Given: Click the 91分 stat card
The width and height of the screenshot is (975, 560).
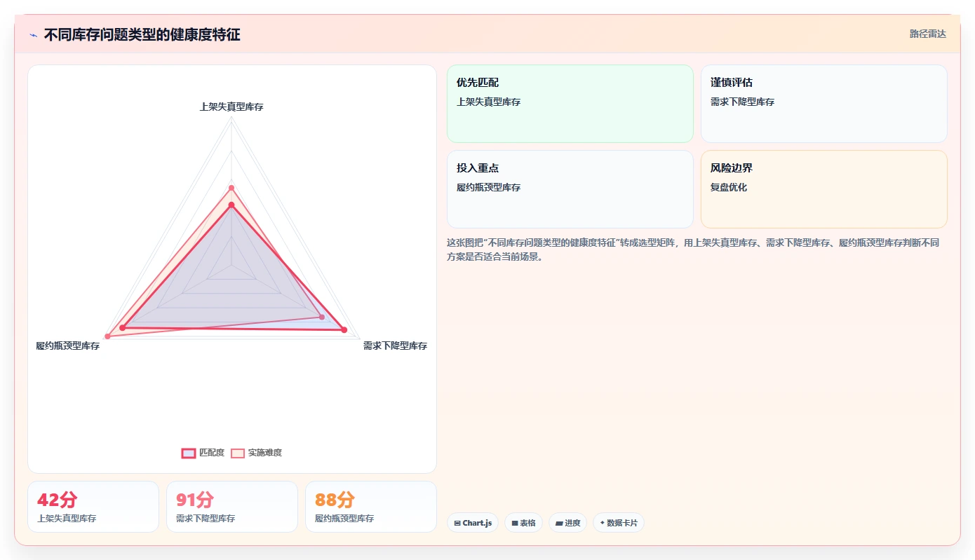Looking at the screenshot, I should pyautogui.click(x=232, y=507).
